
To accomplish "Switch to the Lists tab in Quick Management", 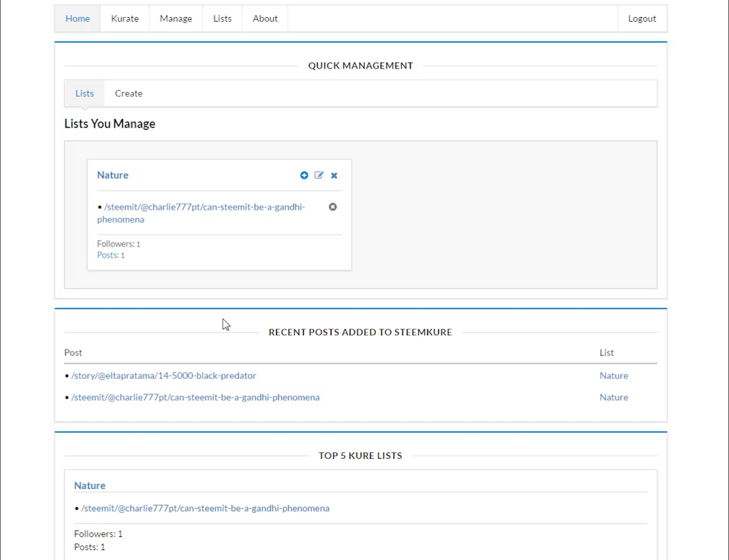I will (84, 93).
